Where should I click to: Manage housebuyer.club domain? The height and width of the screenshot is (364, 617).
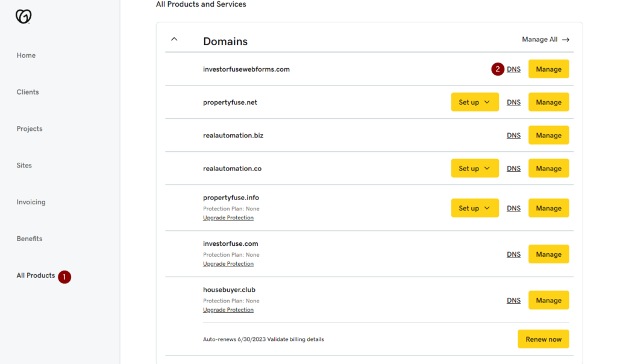(x=548, y=300)
